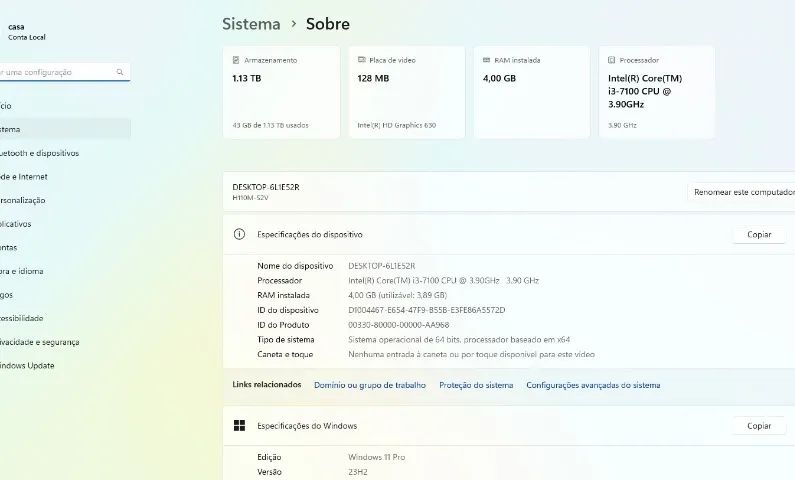The image size is (795, 480).
Task: Click the Nome do dispositivo value
Action: point(381,266)
